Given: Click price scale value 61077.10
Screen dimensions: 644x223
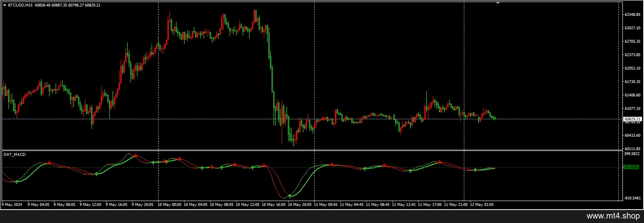Looking at the screenshot, I should (632, 109).
